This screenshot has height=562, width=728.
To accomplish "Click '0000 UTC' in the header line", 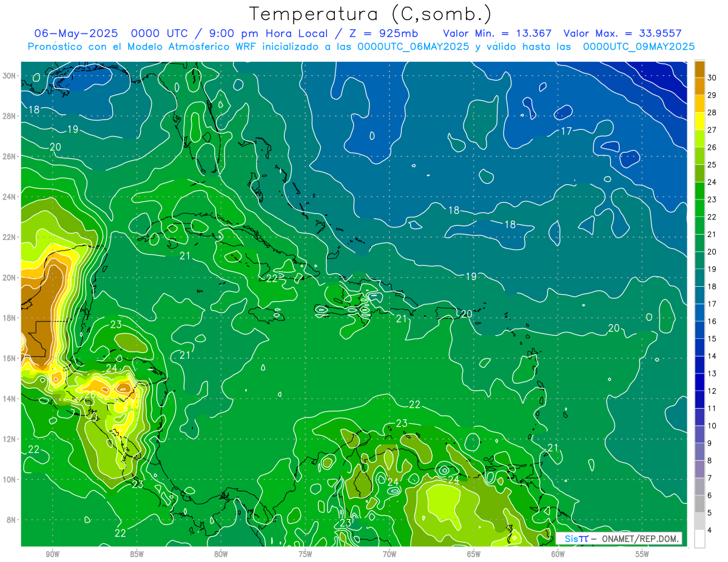I will (160, 33).
